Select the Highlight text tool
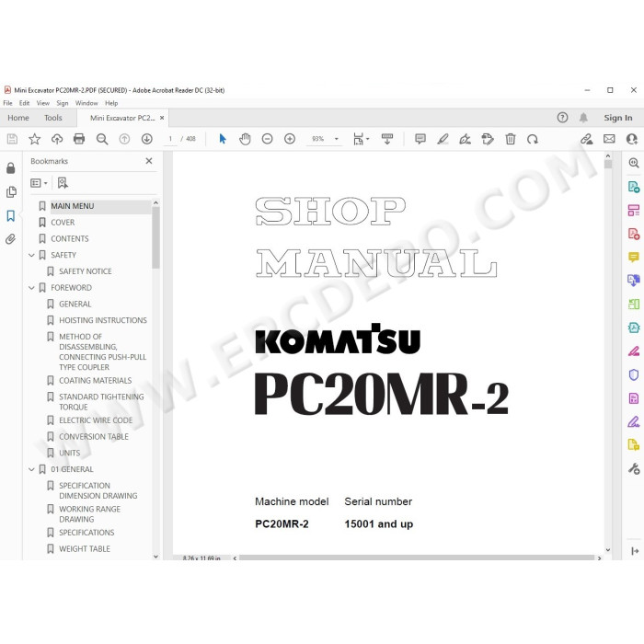Screen dimensions: 644x644 (x=443, y=139)
